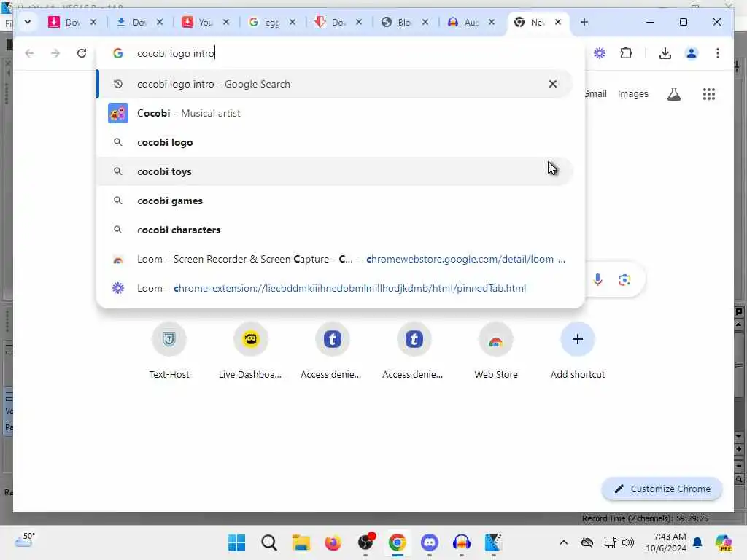The image size is (747, 560).
Task: Open Customize Chrome panel
Action: click(x=662, y=489)
